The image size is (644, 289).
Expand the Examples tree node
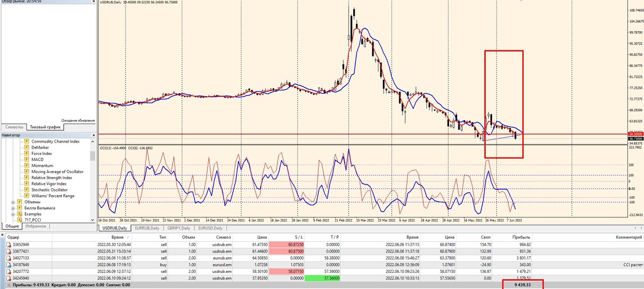pos(12,214)
